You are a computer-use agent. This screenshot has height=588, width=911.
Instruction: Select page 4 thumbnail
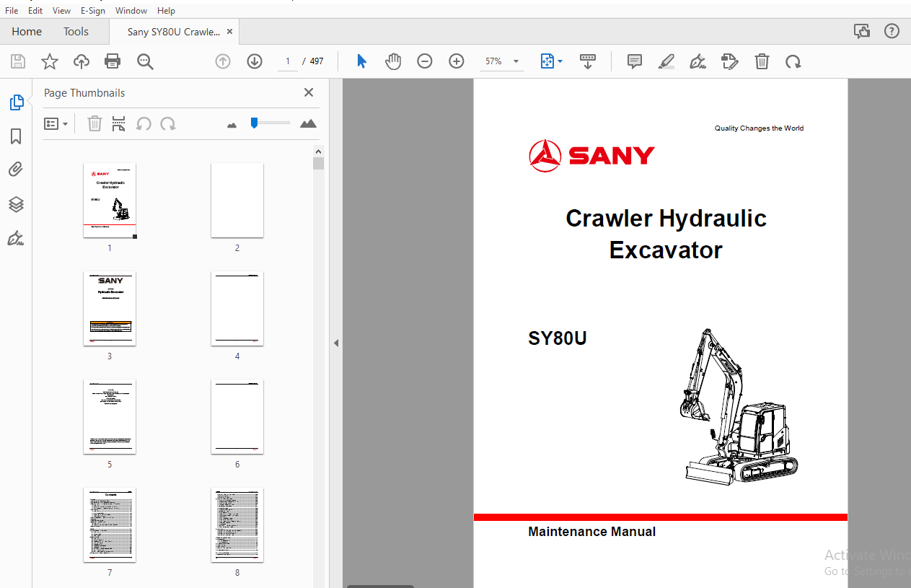tap(237, 309)
